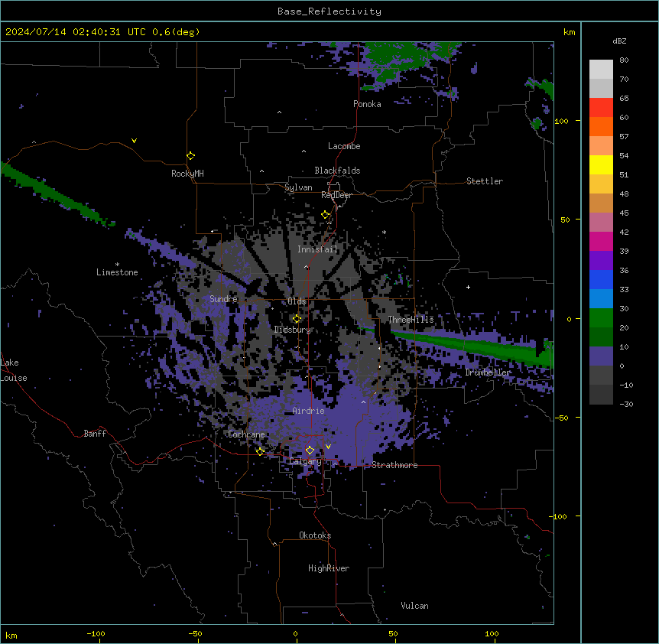Click the Innisfail label
Screen dimensions: 659x644
pos(317,249)
